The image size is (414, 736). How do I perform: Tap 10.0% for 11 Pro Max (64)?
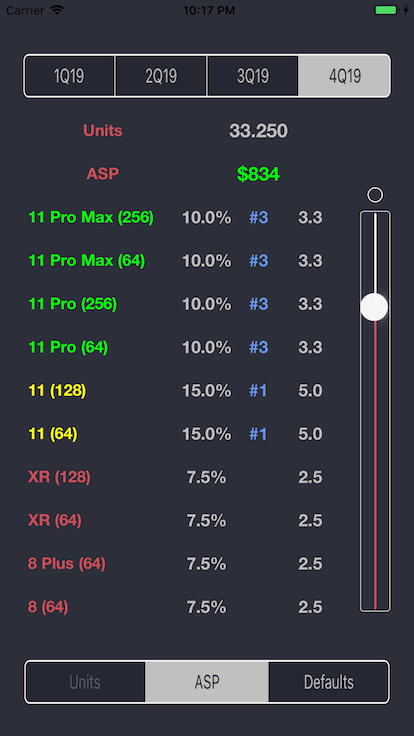coord(207,261)
